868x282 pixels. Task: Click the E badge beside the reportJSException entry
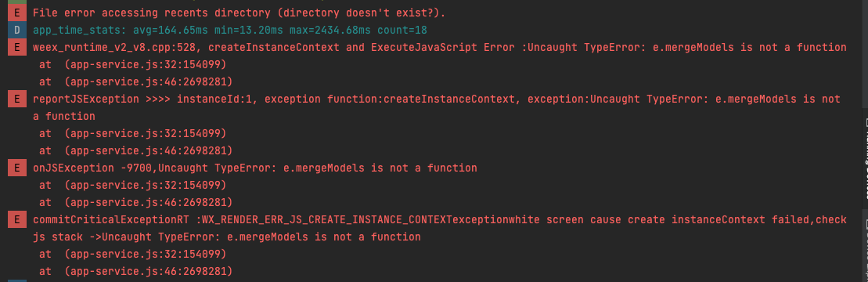point(17,99)
